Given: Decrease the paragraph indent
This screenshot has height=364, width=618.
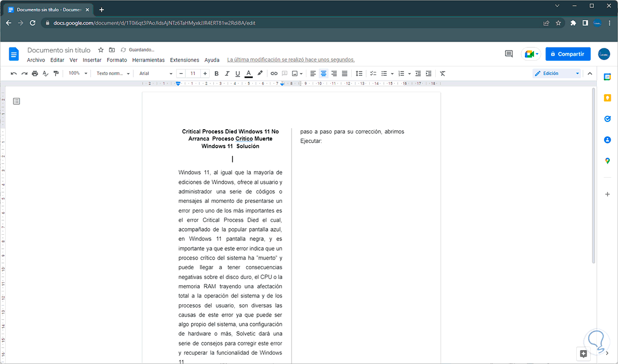Looking at the screenshot, I should pos(418,74).
